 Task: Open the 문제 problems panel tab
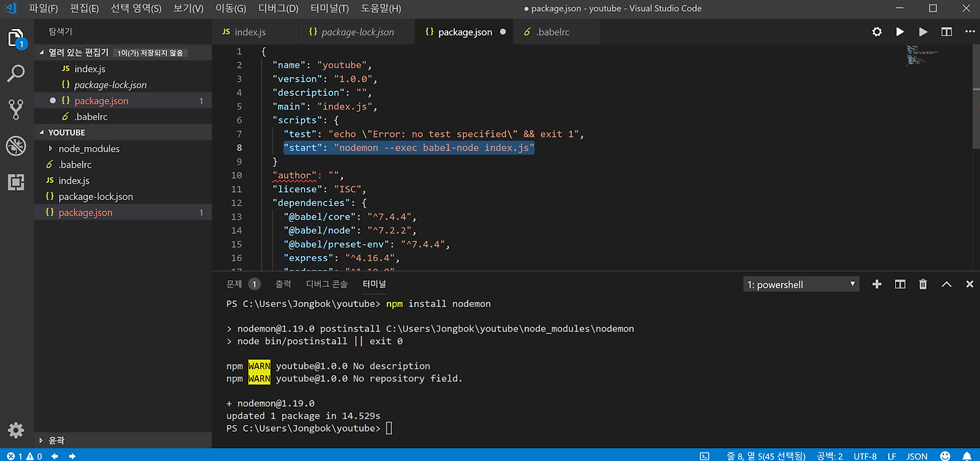click(243, 284)
